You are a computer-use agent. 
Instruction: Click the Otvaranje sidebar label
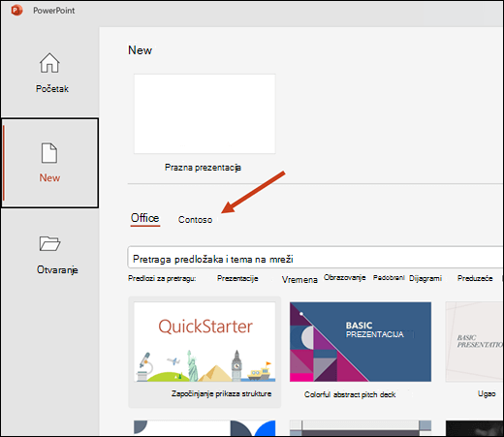tap(57, 269)
